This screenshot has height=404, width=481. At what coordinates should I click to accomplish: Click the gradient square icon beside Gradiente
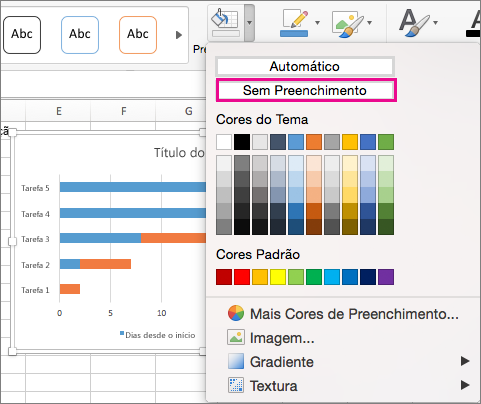tap(236, 361)
